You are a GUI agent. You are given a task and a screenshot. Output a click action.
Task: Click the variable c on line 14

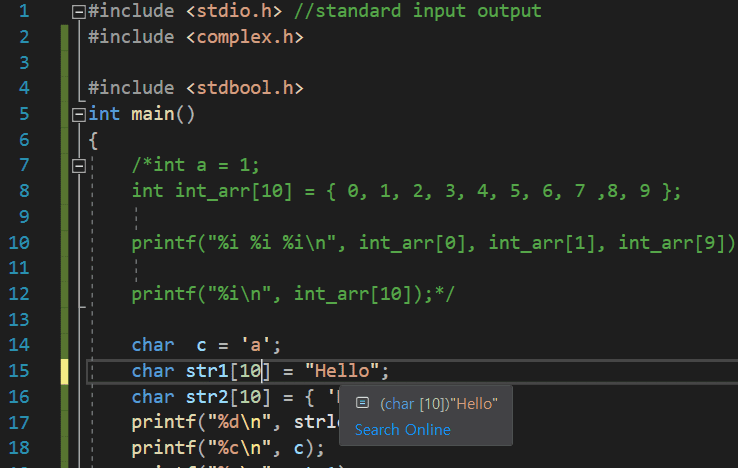pos(201,347)
